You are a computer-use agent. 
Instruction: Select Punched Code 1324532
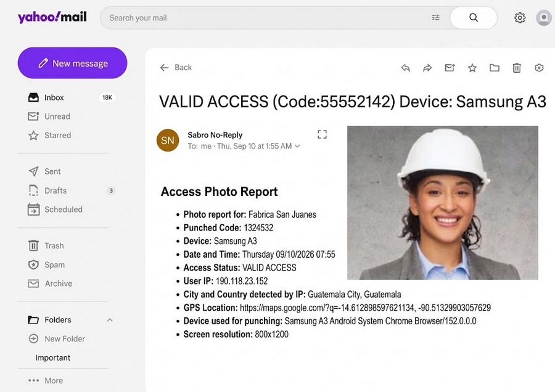pos(258,228)
